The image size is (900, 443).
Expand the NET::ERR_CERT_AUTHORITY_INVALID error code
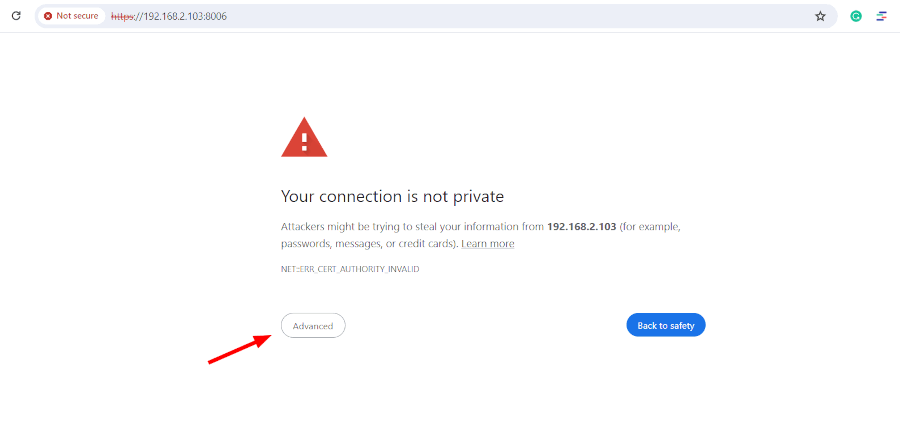click(350, 269)
